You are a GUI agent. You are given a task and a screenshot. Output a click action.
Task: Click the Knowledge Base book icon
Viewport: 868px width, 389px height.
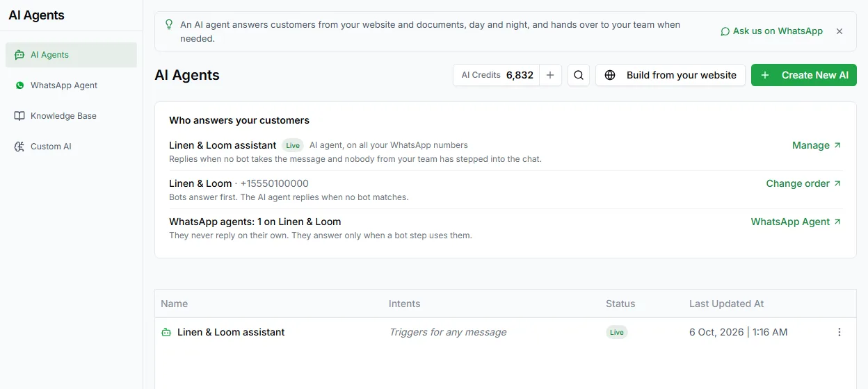(x=19, y=116)
